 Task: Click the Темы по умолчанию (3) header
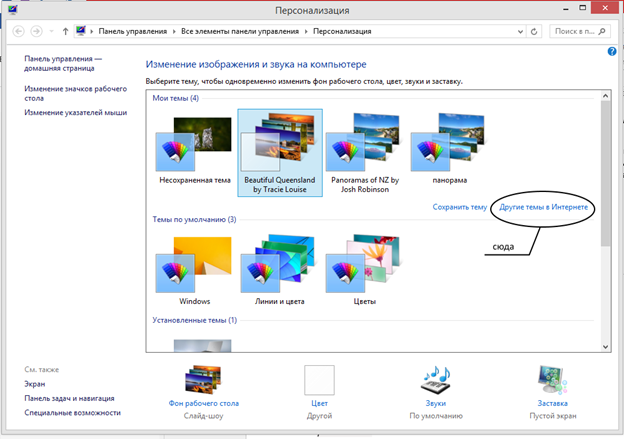click(x=194, y=219)
